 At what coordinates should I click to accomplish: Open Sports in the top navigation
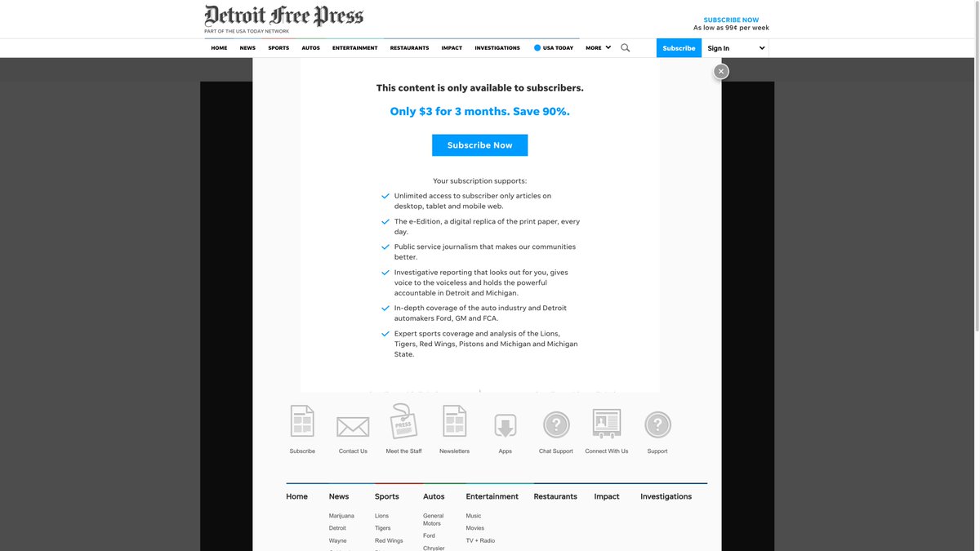(278, 48)
